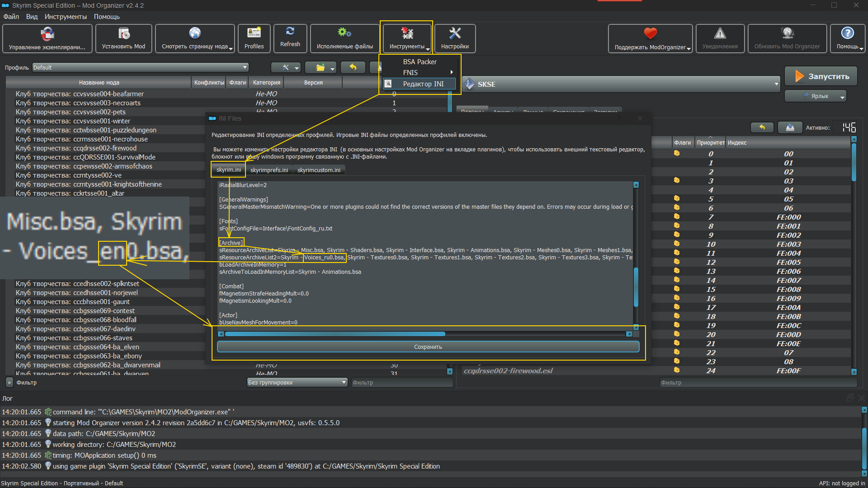Switch to the skyrimprefs.ini tab

click(x=269, y=170)
